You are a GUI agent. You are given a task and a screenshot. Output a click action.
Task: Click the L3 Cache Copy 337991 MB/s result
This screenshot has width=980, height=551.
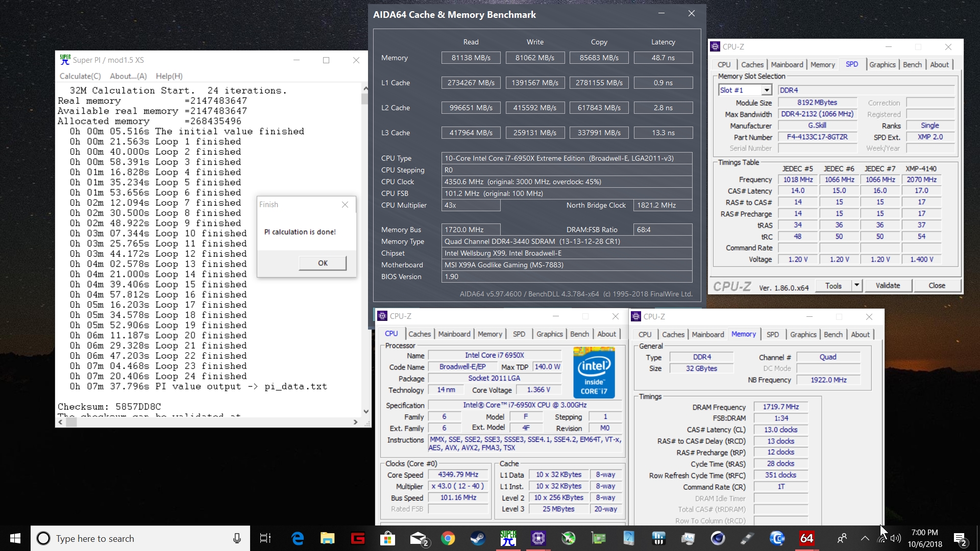point(599,133)
